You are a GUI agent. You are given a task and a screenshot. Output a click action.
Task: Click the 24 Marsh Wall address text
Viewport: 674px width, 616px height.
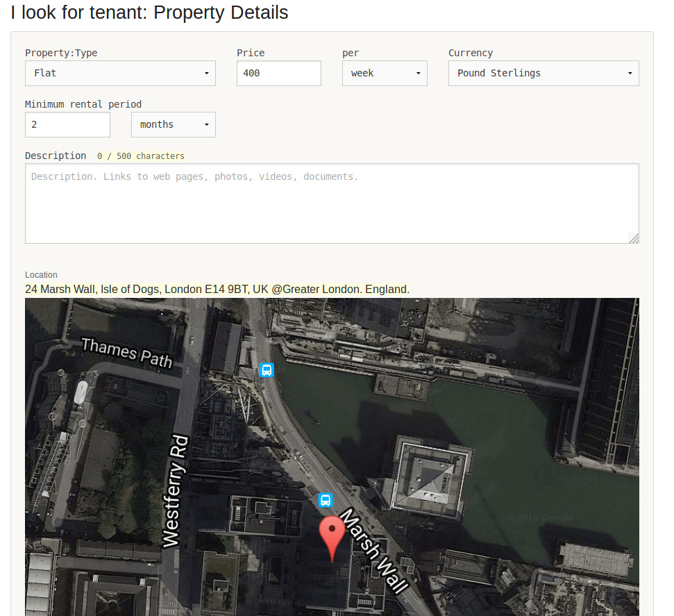(217, 289)
